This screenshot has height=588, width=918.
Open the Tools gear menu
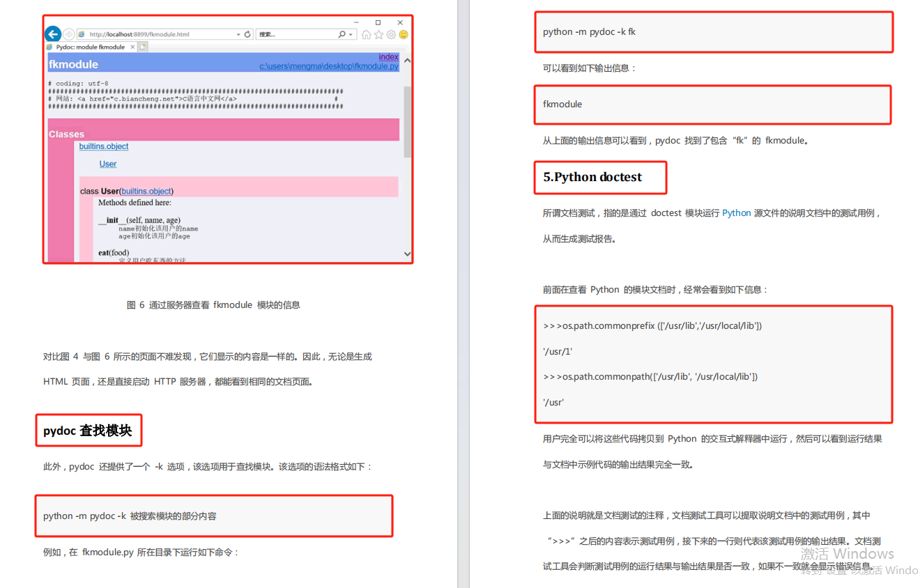(x=390, y=33)
